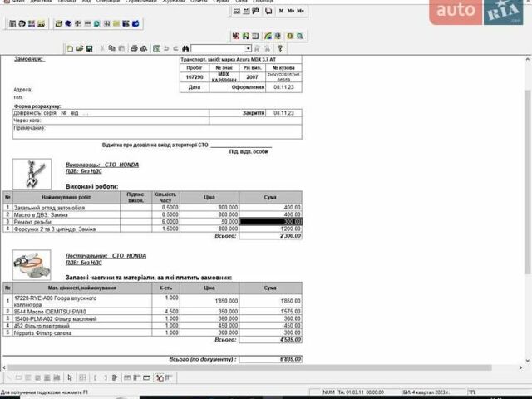The image size is (532, 399).
Task: Click the Open file folder icon
Action: [80, 49]
